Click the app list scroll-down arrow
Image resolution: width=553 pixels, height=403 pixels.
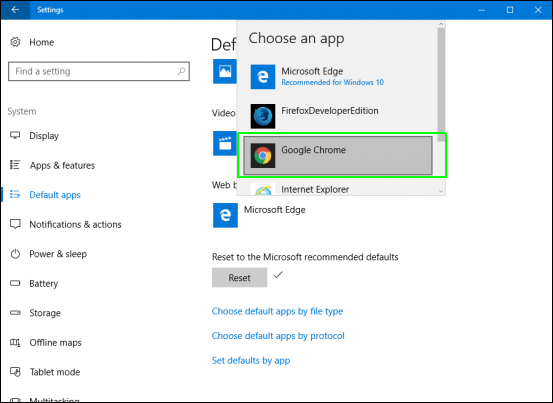click(x=441, y=191)
